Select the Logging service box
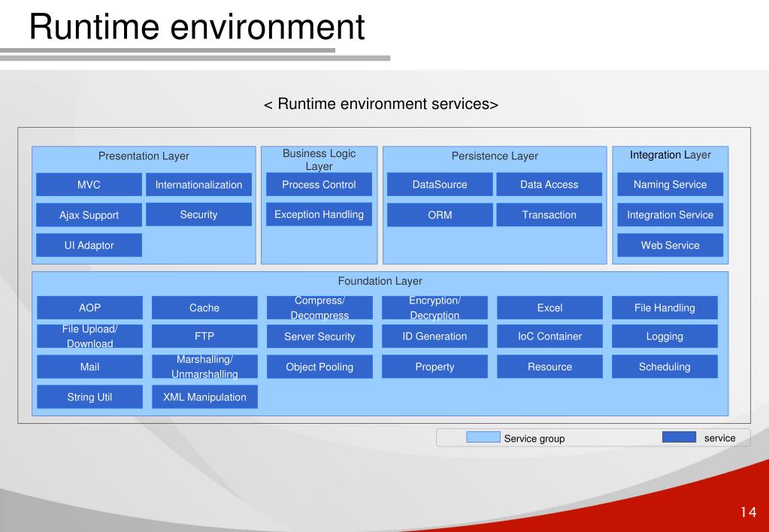 665,336
